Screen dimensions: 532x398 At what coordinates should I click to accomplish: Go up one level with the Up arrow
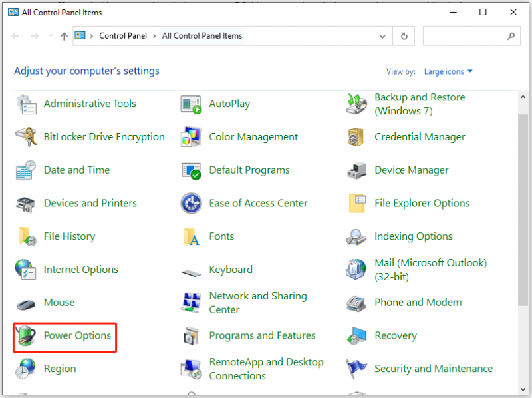[64, 36]
